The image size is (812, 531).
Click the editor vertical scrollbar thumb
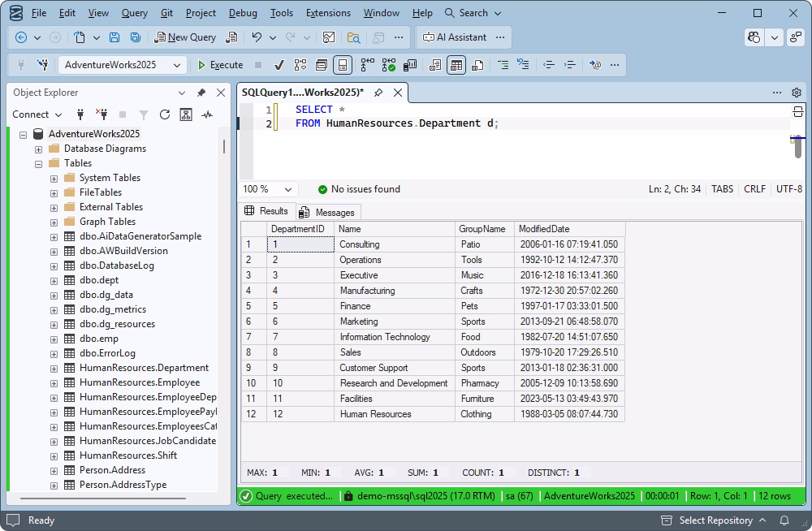(797, 148)
